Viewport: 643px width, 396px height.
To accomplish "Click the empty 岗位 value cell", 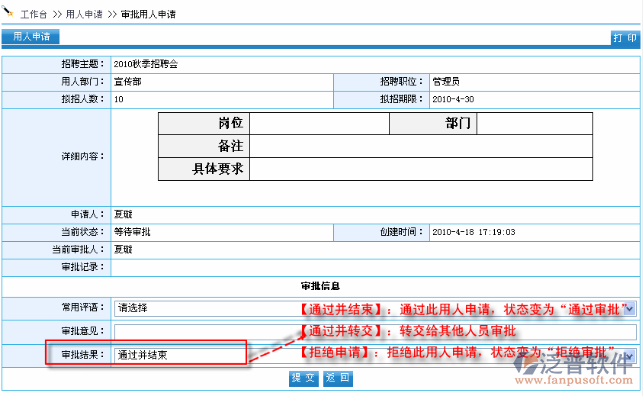I will coord(319,123).
